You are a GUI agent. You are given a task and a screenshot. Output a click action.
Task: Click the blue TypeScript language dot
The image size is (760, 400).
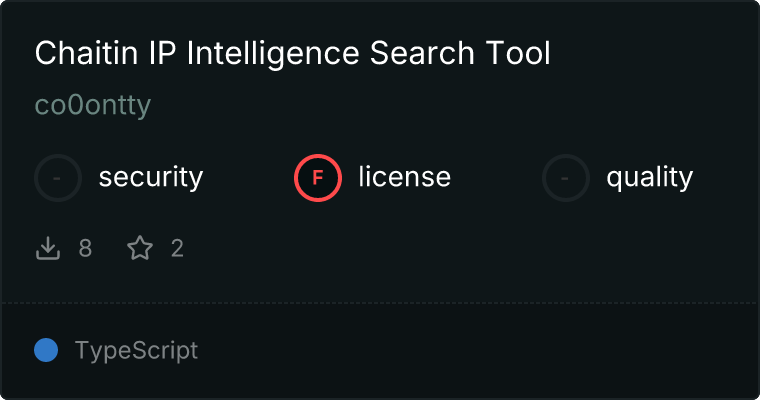point(46,350)
